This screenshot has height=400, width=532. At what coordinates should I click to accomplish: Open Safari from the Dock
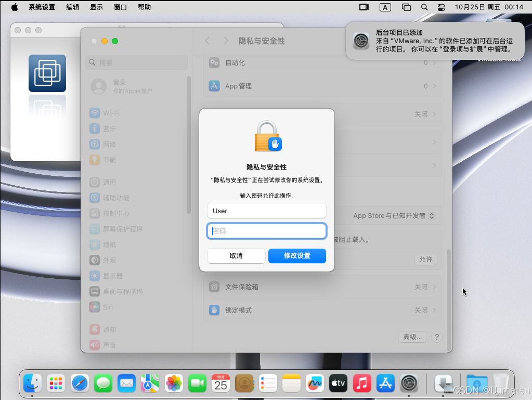coord(80,383)
